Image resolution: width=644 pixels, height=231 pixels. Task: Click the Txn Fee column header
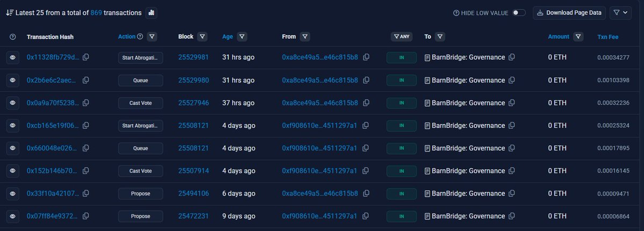[x=607, y=37]
